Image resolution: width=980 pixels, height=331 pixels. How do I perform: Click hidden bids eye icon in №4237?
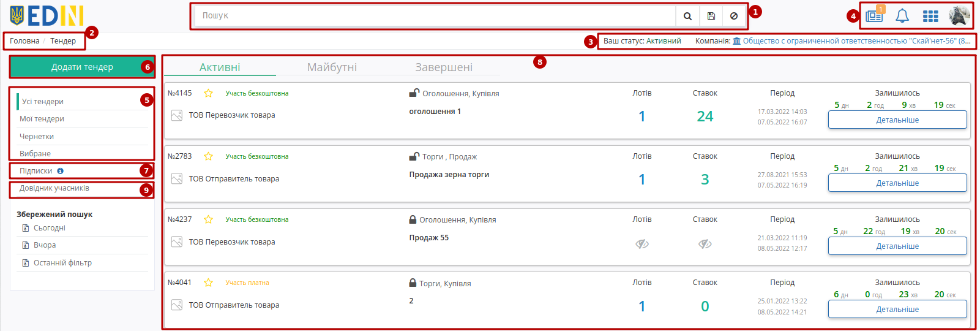(705, 244)
